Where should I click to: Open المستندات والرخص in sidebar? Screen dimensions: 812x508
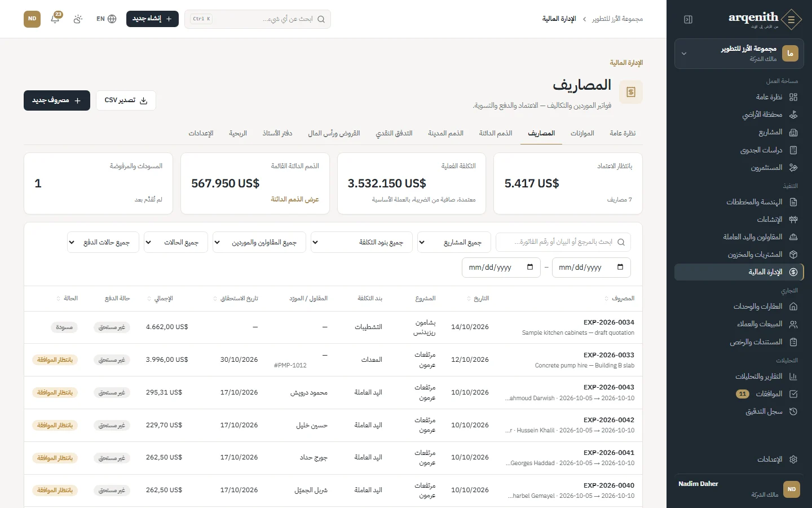point(739,342)
